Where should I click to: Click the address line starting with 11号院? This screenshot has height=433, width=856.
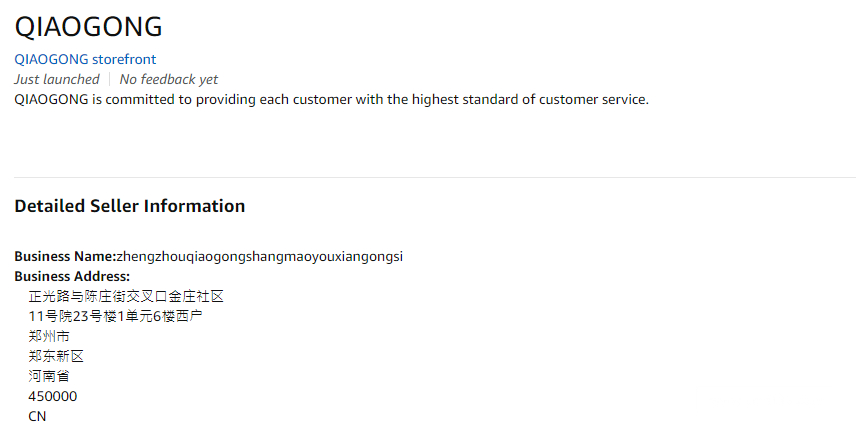pyautogui.click(x=116, y=316)
